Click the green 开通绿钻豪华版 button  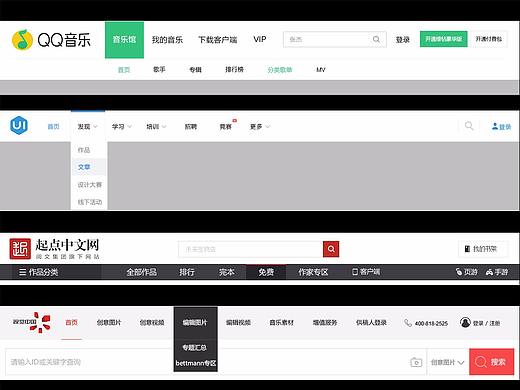point(443,39)
